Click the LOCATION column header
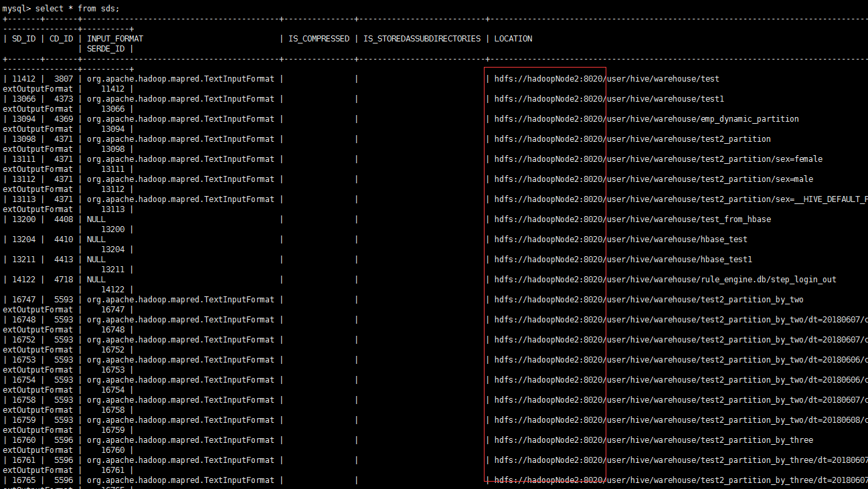The image size is (868, 489). (513, 38)
